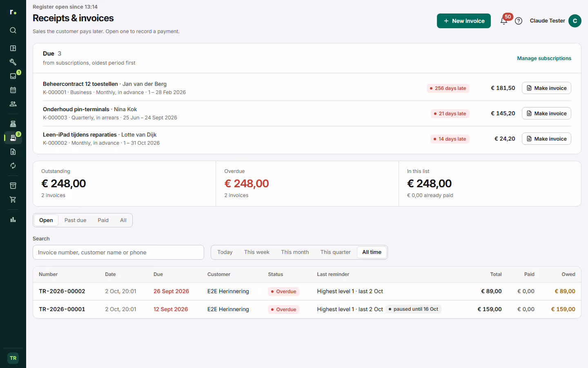
Task: Switch to the All invoices tab
Action: 123,220
